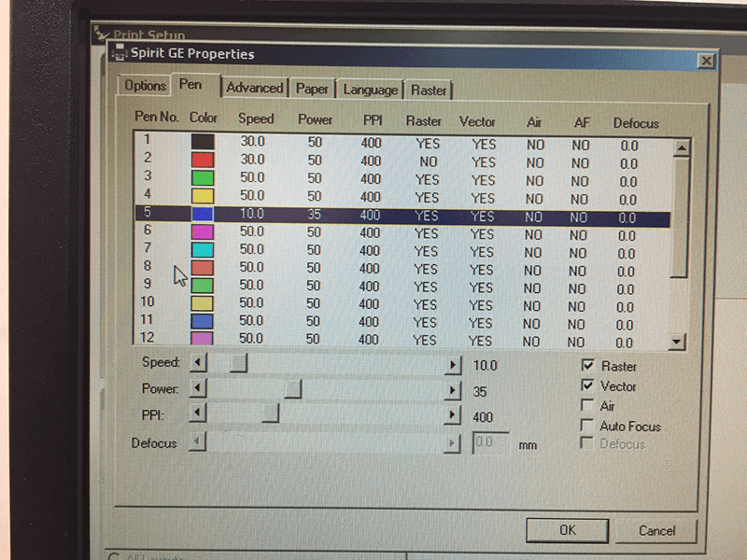Viewport: 747px width, 560px height.
Task: Click the Cancel button
Action: (x=657, y=530)
